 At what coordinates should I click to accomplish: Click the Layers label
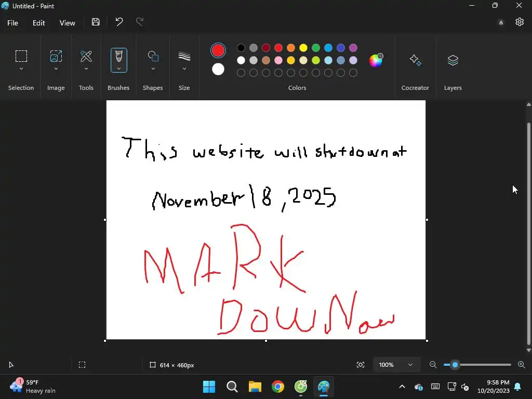(453, 87)
